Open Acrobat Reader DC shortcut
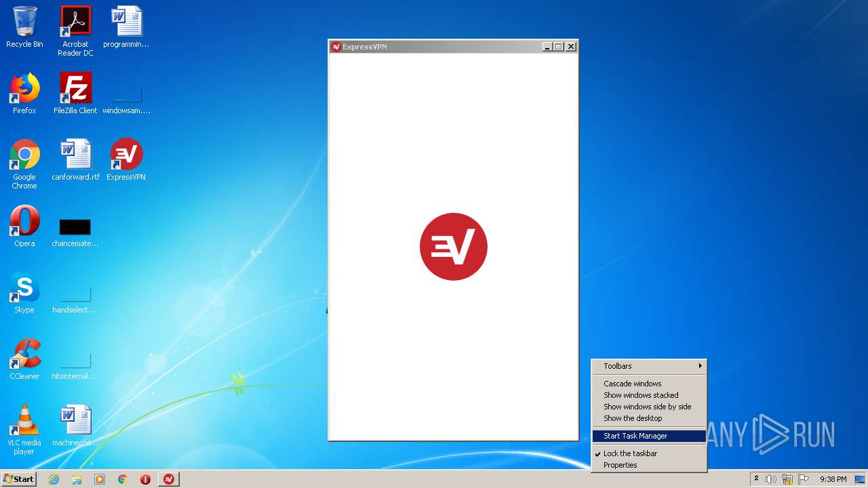868x488 pixels. click(x=75, y=30)
